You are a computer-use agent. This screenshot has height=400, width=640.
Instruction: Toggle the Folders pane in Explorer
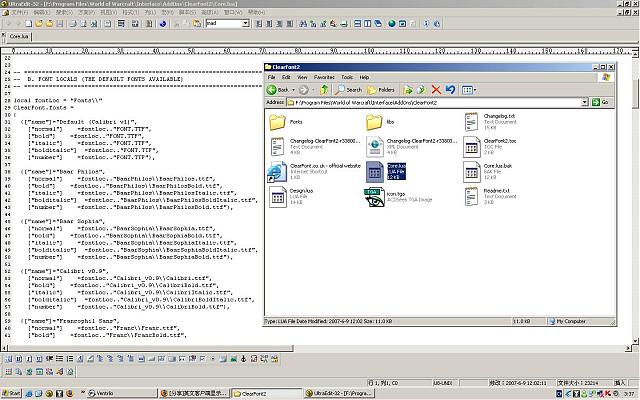pos(381,89)
